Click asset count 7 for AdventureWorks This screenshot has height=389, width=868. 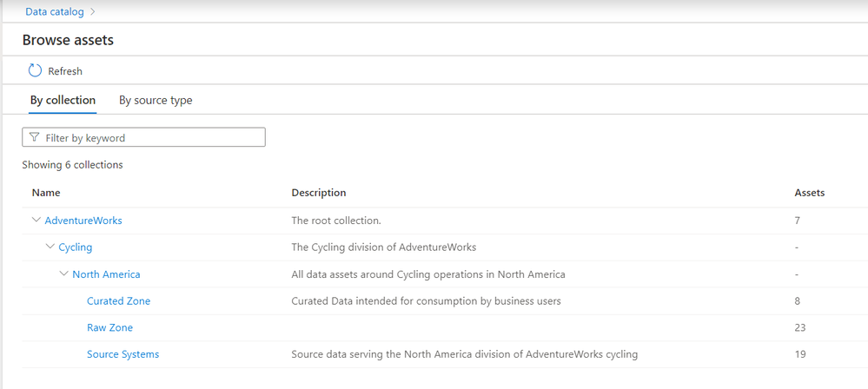tap(797, 221)
